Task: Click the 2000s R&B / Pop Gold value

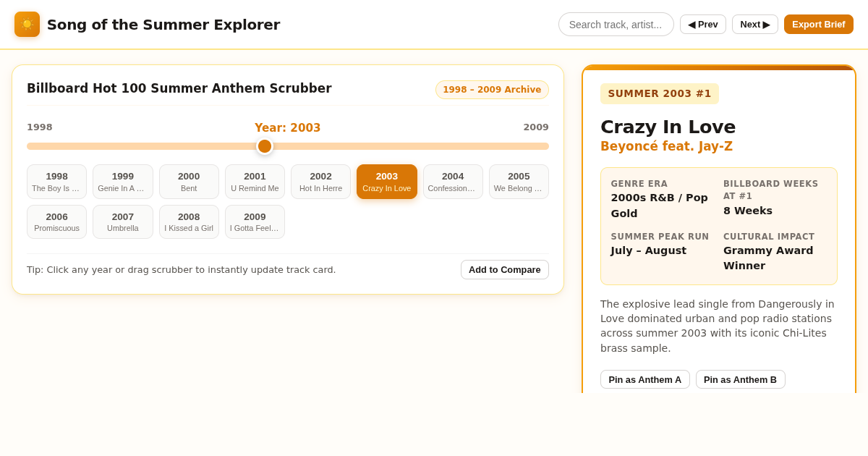Action: point(660,206)
